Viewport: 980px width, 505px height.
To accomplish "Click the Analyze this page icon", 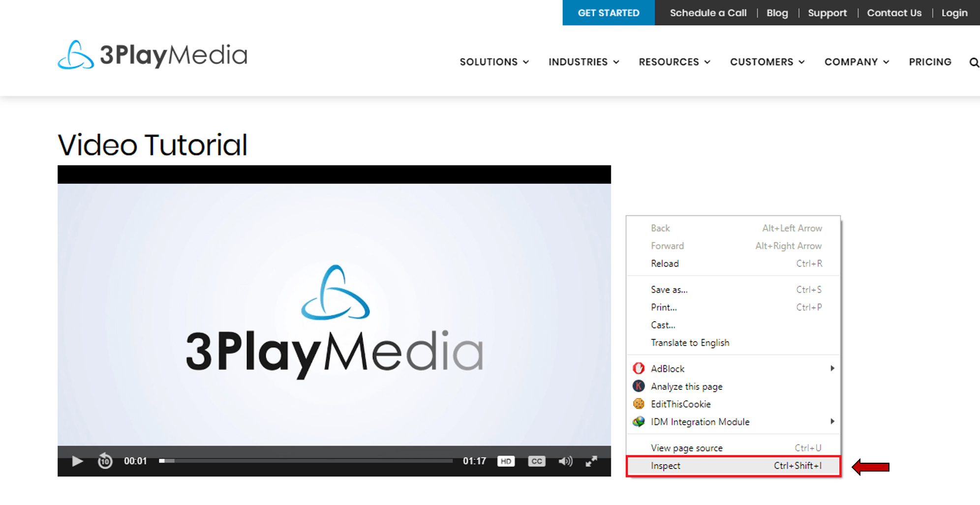I will point(639,386).
